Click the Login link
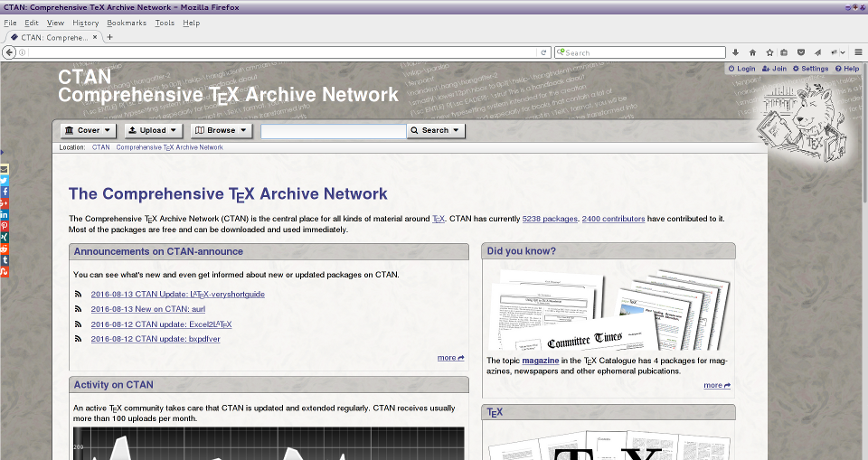Image resolution: width=868 pixels, height=460 pixels. [741, 69]
